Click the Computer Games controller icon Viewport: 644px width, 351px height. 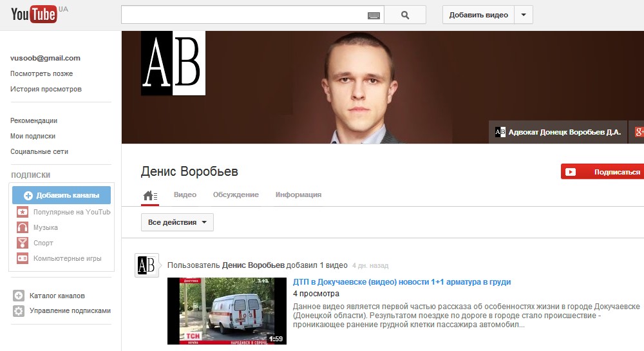tap(22, 258)
